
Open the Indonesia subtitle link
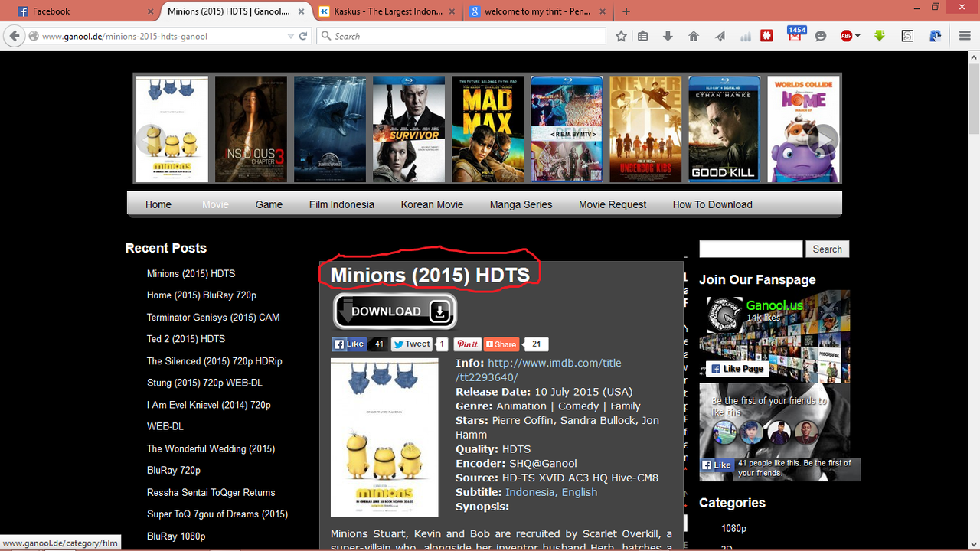pyautogui.click(x=531, y=492)
